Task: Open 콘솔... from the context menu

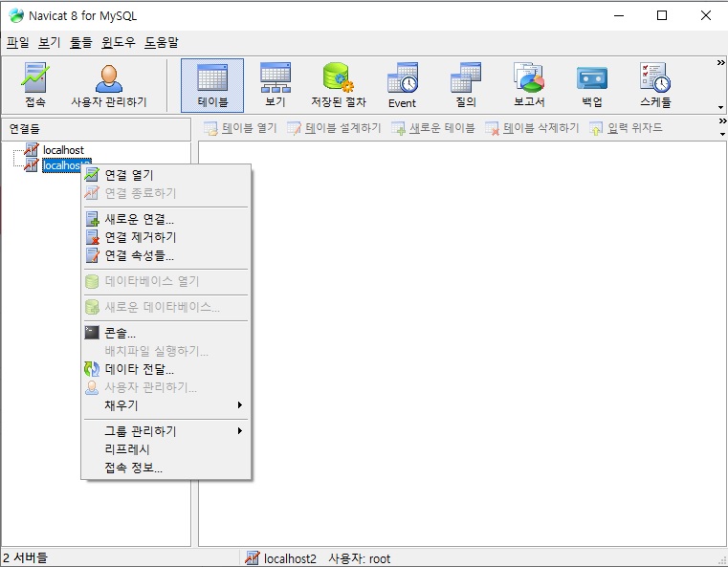Action: pyautogui.click(x=166, y=333)
